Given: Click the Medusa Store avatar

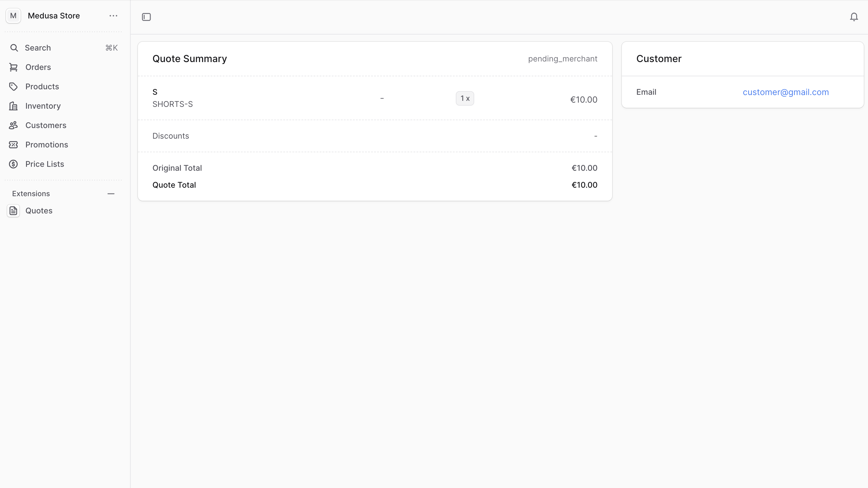Looking at the screenshot, I should (13, 15).
